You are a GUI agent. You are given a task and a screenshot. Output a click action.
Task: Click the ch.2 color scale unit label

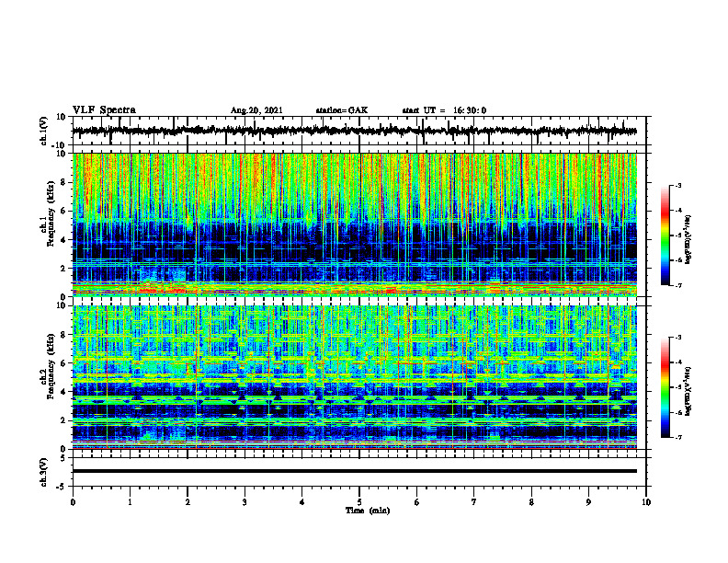pyautogui.click(x=688, y=392)
